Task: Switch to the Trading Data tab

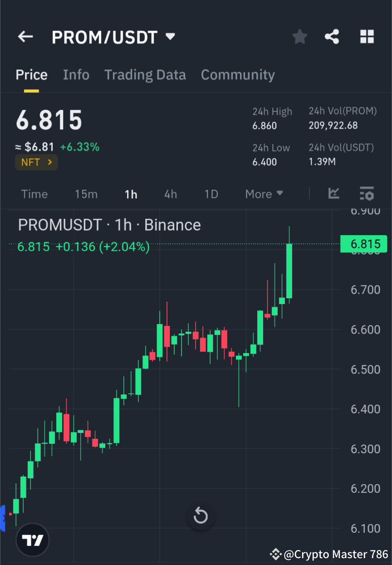Action: 145,74
